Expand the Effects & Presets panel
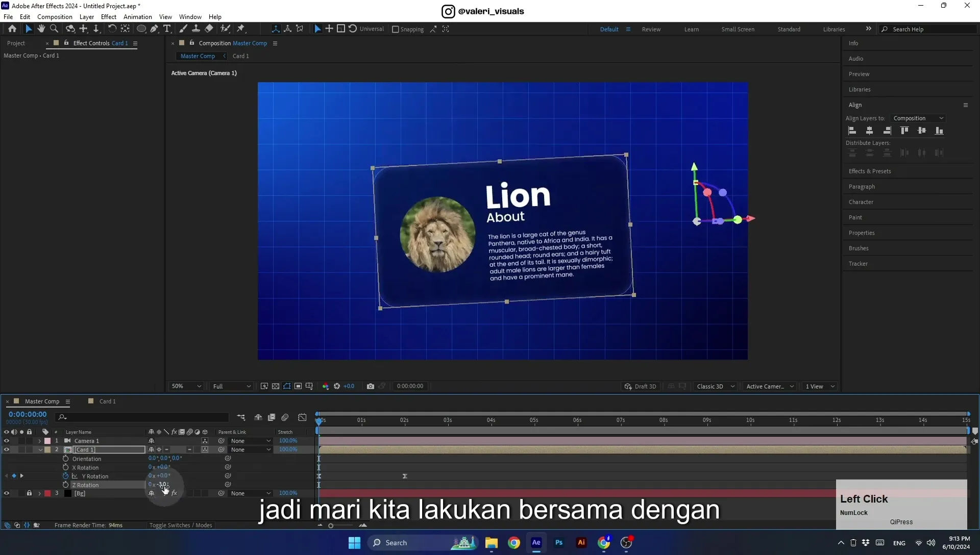This screenshot has height=555, width=980. click(870, 171)
